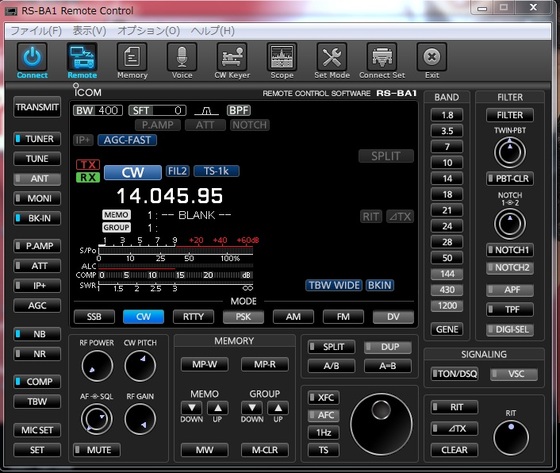Image resolution: width=560 pixels, height=473 pixels.
Task: Toggle the XFC button
Action: click(x=324, y=397)
